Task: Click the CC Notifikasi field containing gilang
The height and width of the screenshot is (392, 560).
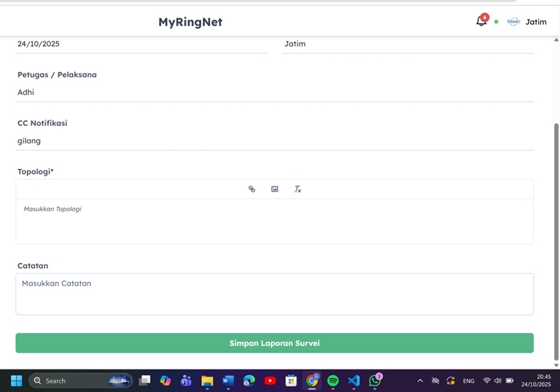Action: (x=274, y=141)
